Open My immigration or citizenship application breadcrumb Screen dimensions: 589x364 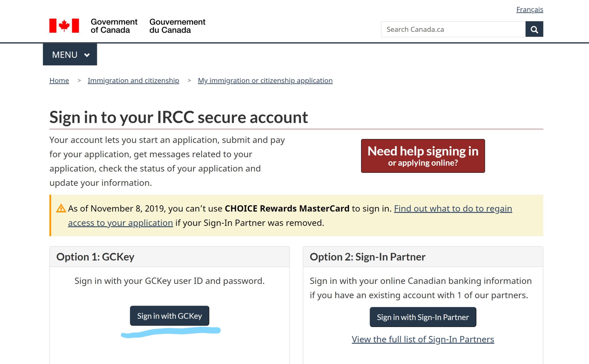pyautogui.click(x=265, y=81)
